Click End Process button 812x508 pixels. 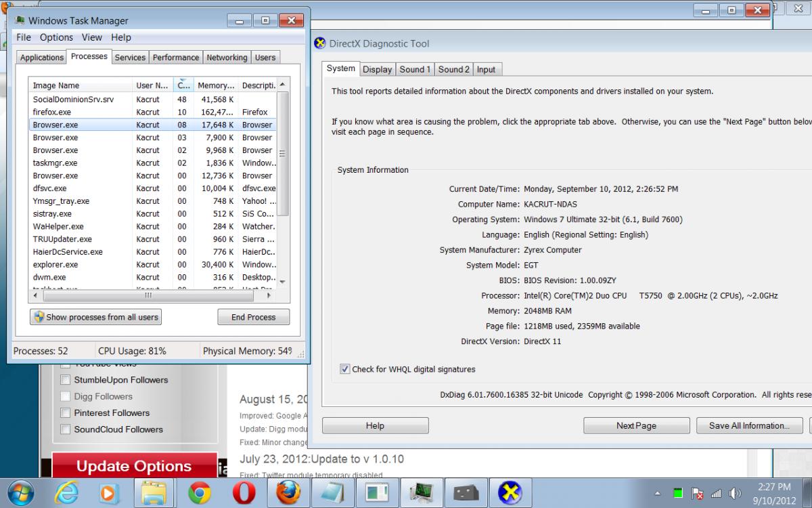[x=254, y=317]
